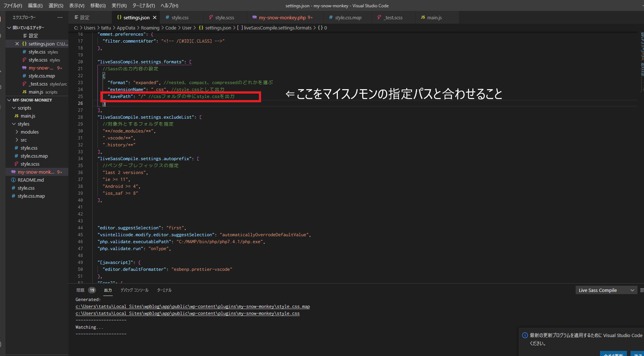This screenshot has height=356, width=644.
Task: Select style.css styles in open editors
Action: 37,52
